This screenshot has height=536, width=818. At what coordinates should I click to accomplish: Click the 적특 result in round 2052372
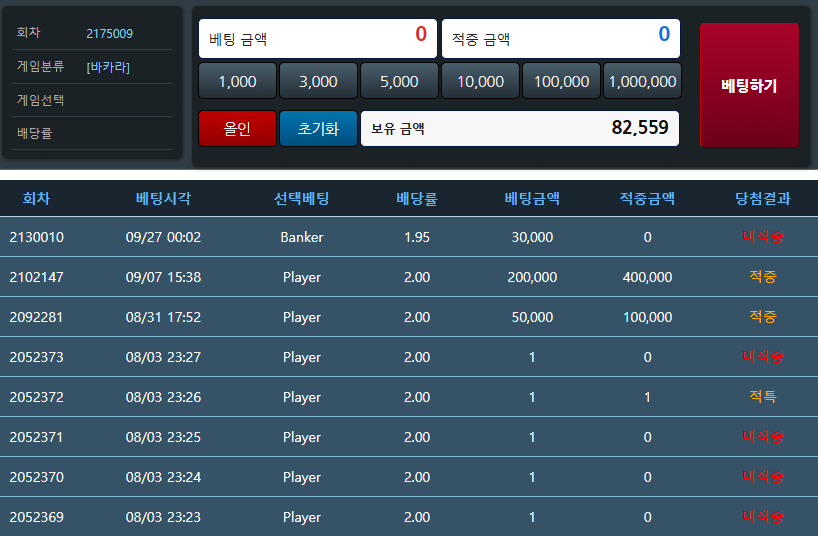coord(763,397)
